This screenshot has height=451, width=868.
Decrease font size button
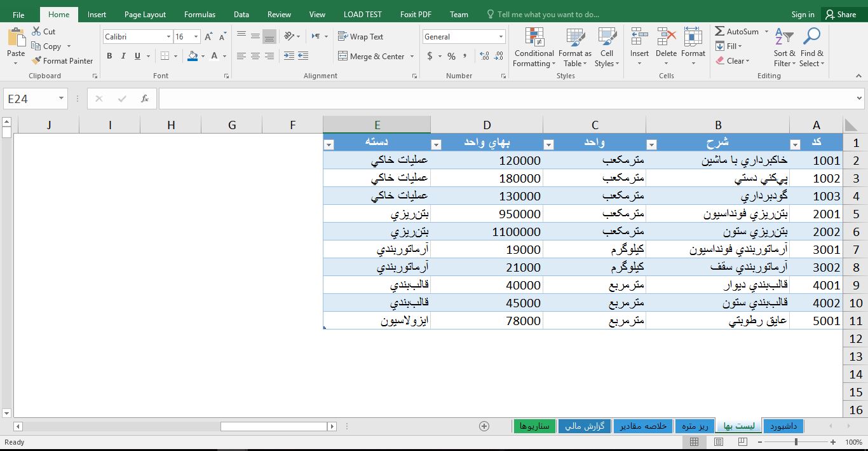[x=222, y=37]
